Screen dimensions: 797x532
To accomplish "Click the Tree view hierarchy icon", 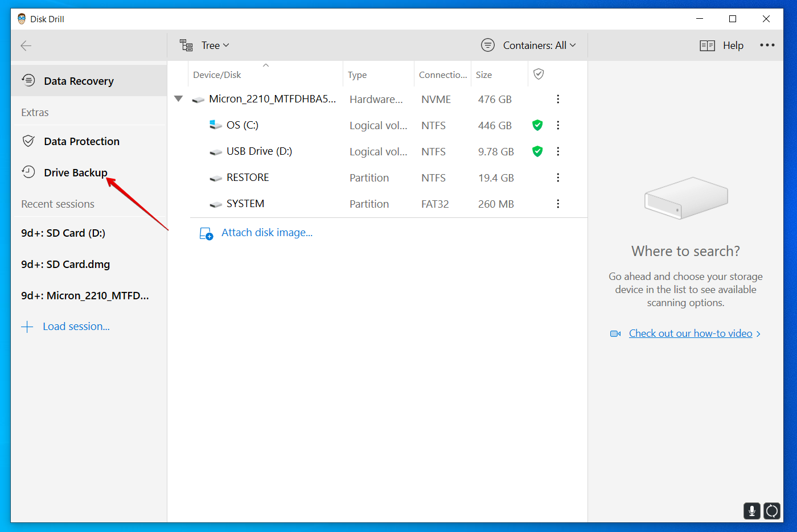I will click(x=186, y=46).
